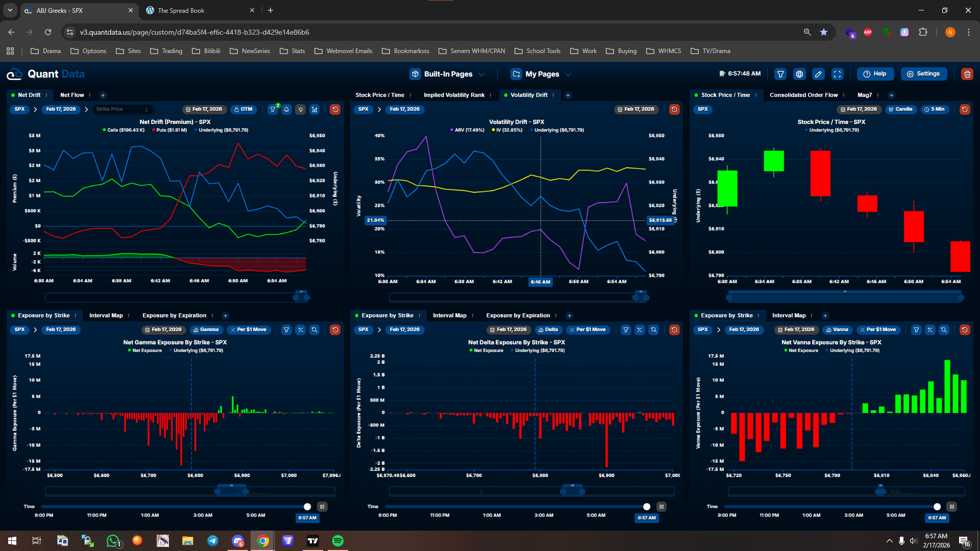
Task: Pause the Vanna exposure time playback
Action: pyautogui.click(x=951, y=507)
